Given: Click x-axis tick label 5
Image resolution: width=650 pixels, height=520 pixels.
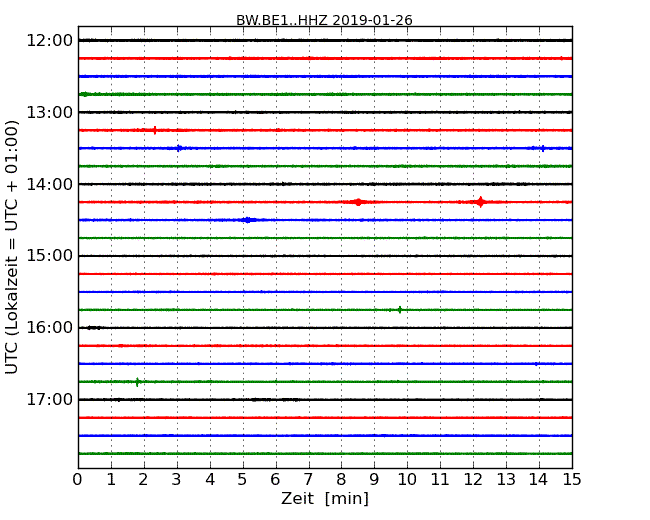Looking at the screenshot, I should click(243, 480).
